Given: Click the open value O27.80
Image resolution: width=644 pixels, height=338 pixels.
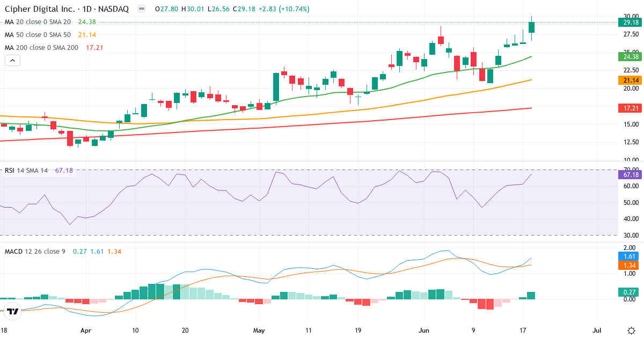Looking at the screenshot, I should (x=166, y=9).
